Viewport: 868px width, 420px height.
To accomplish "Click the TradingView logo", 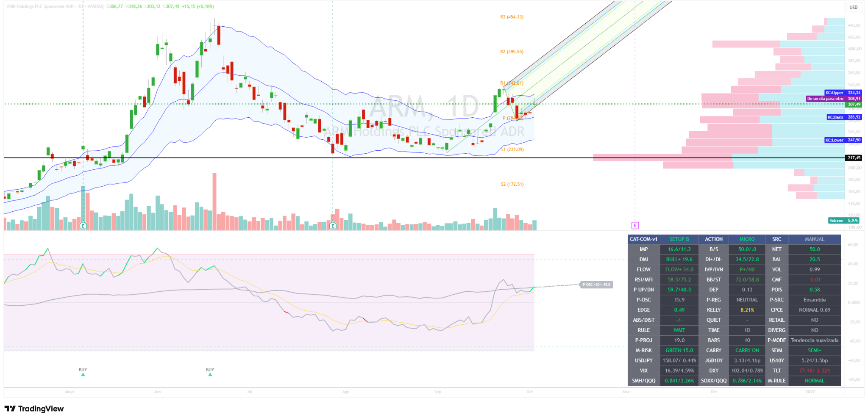I will 34,409.
